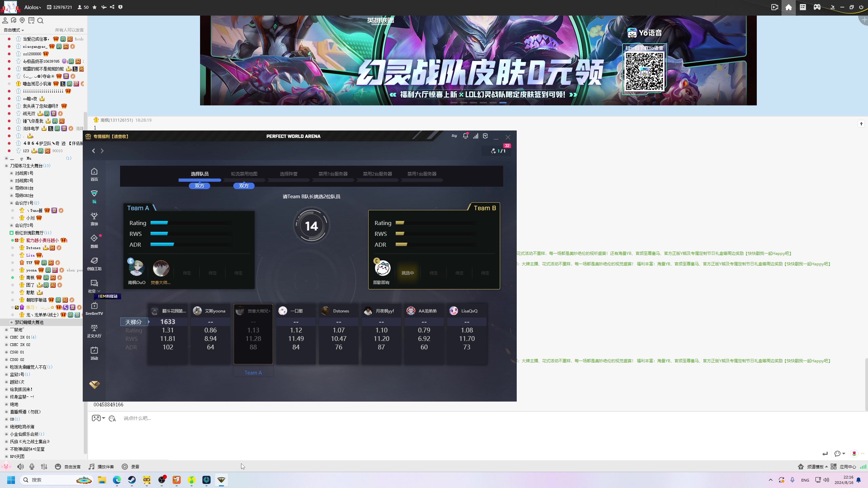Click the location pin icon above channel list
The width and height of the screenshot is (868, 488).
(x=22, y=20)
